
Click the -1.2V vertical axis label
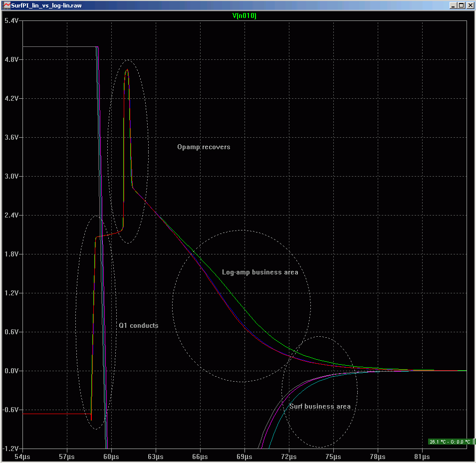tap(10, 449)
